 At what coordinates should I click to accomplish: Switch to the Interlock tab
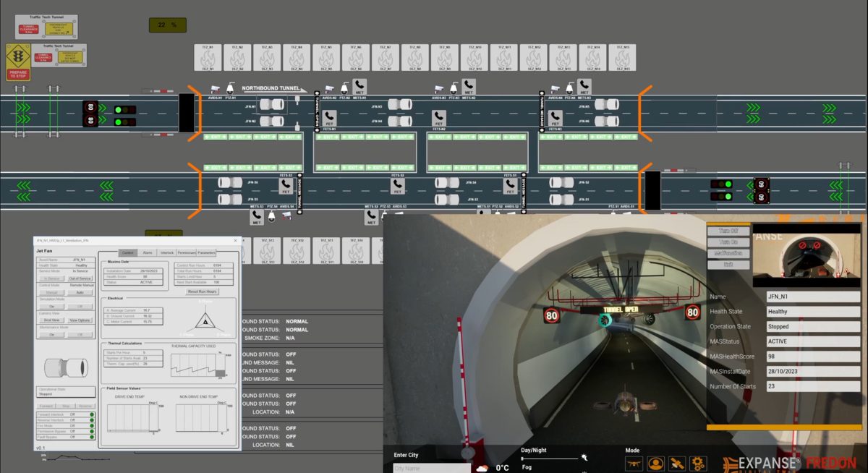coord(167,252)
